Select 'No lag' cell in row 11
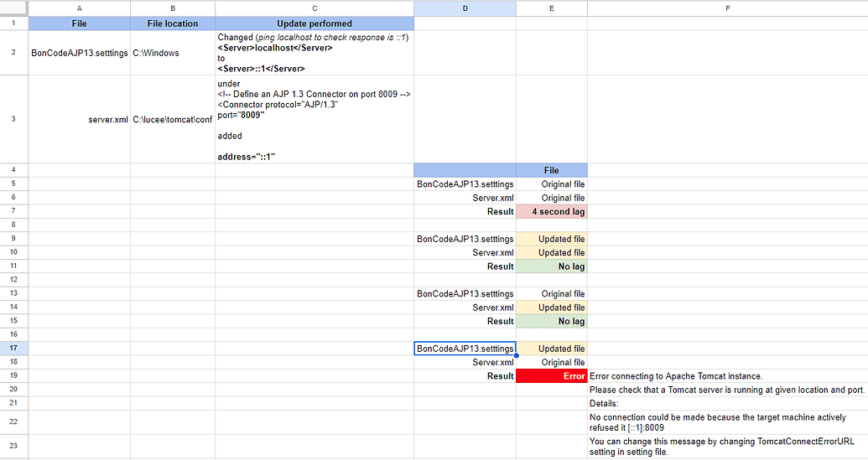 (551, 266)
